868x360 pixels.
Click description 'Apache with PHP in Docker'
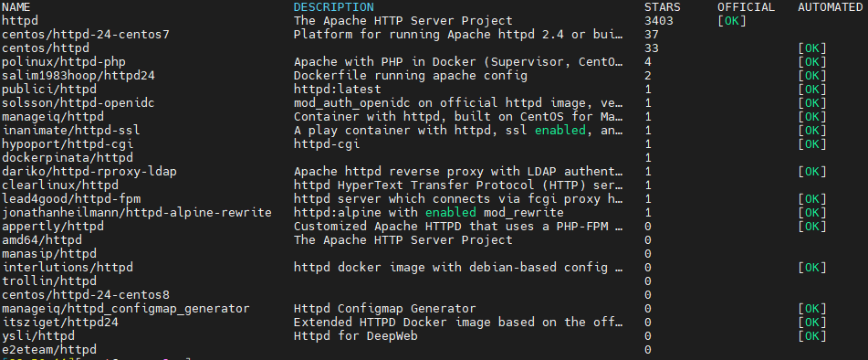[x=458, y=62]
